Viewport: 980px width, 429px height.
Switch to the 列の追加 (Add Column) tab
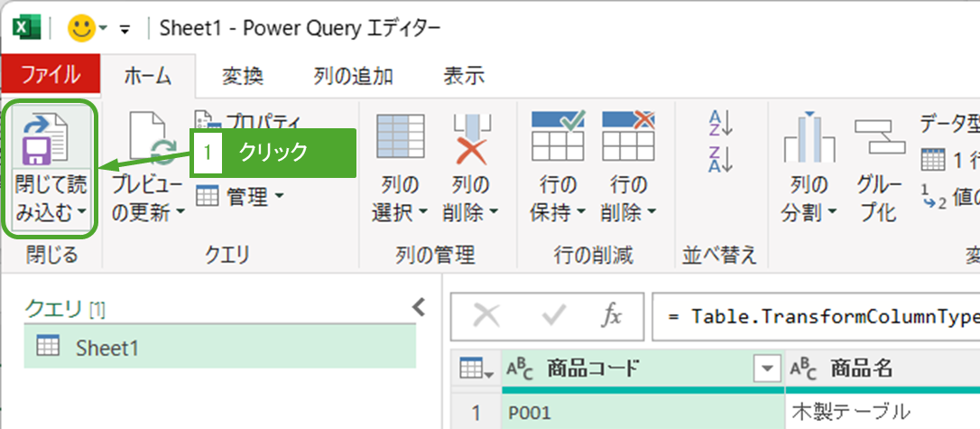[x=353, y=76]
